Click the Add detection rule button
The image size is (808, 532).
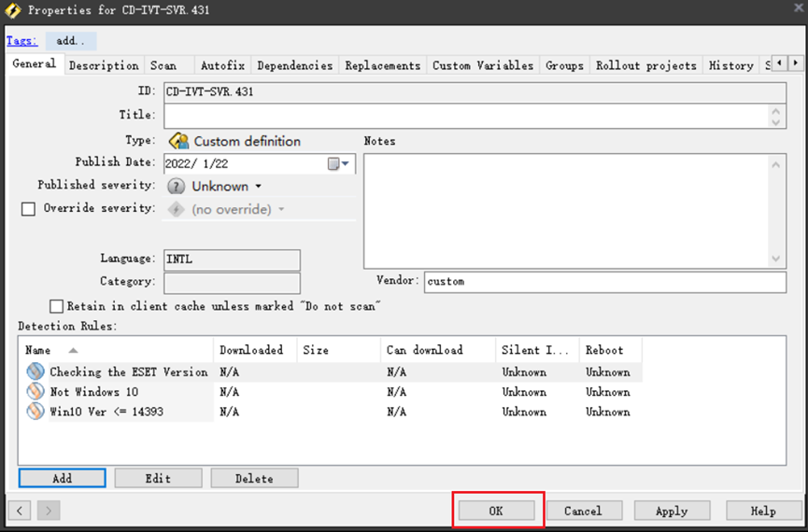(x=62, y=478)
